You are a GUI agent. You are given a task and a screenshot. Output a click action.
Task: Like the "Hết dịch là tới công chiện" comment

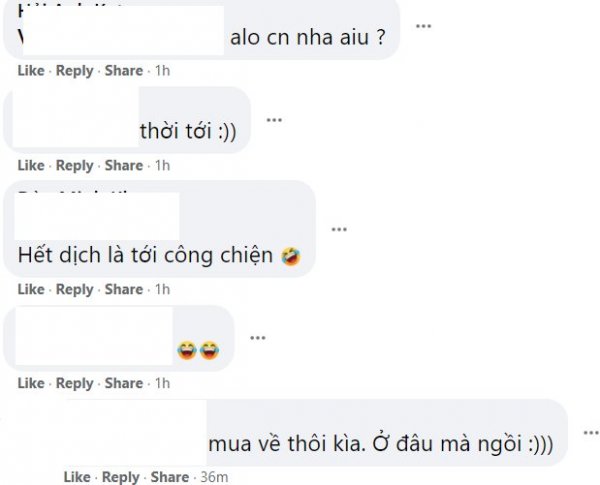(x=31, y=289)
